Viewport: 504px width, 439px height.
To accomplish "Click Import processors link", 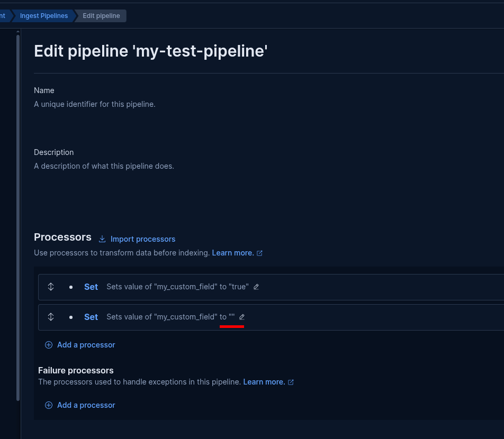I will pos(143,239).
